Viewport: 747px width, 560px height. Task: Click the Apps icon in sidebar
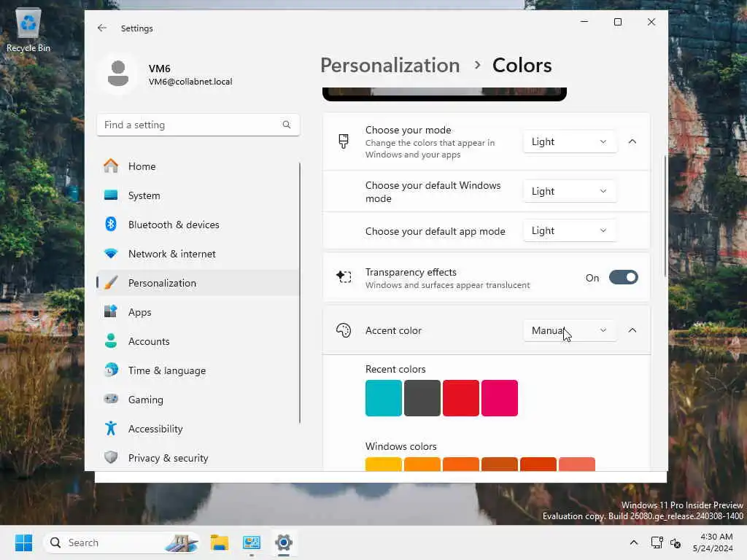[111, 311]
